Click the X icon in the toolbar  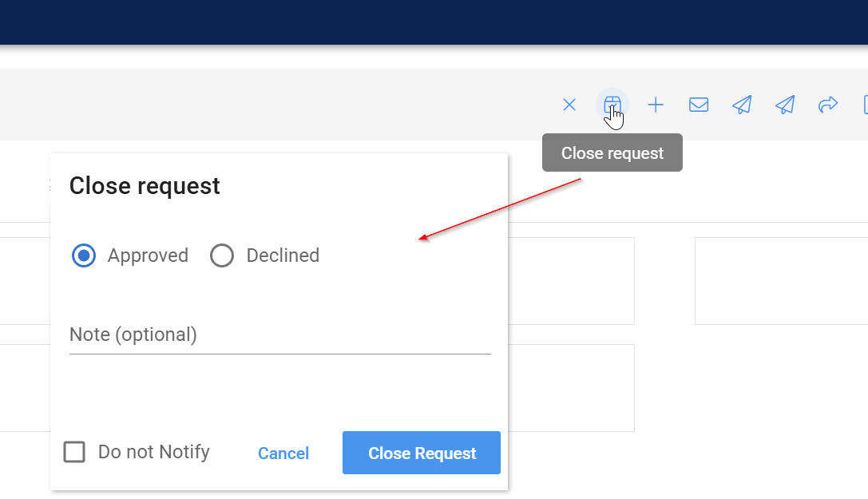point(569,105)
